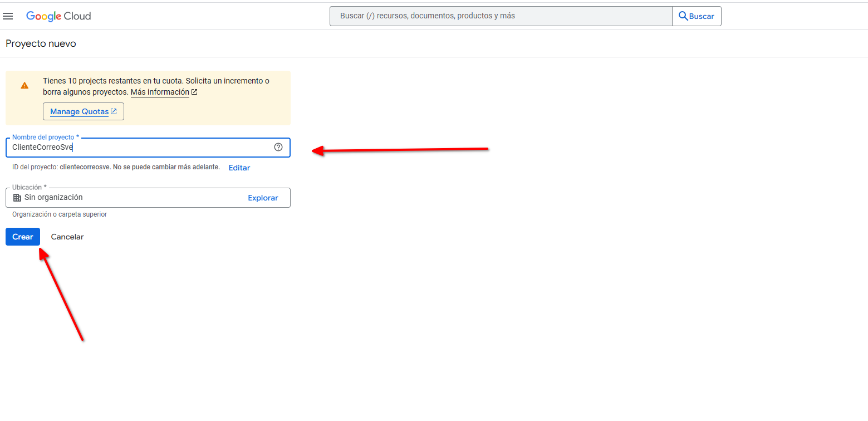This screenshot has width=868, height=421.
Task: Click the orange warning triangle icon
Action: (x=24, y=86)
